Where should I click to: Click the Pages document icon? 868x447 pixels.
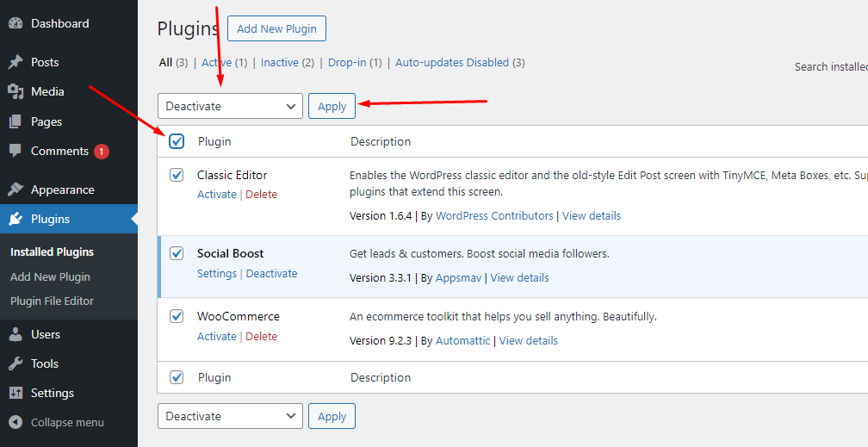[15, 121]
